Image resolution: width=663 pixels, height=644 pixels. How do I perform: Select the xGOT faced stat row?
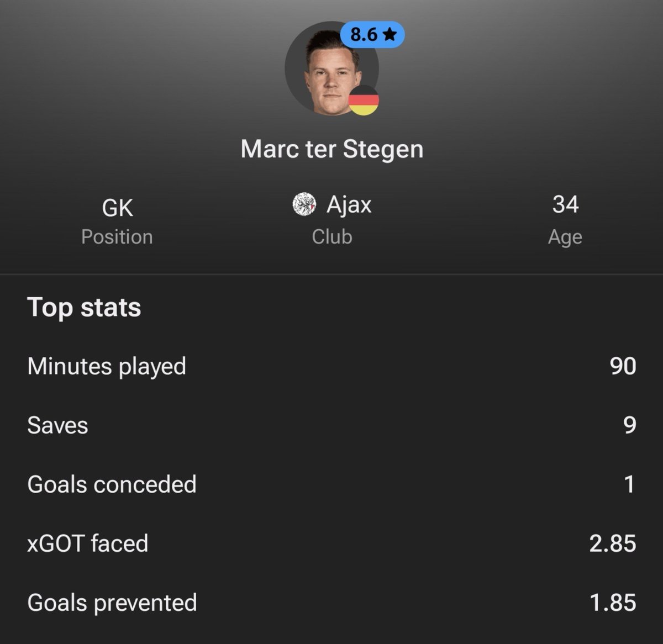(x=331, y=543)
